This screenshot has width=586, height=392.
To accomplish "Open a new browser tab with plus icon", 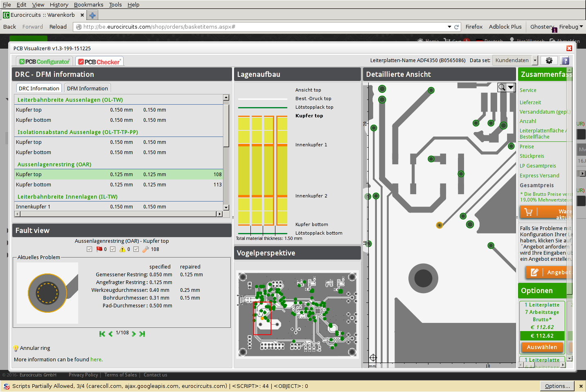I will tap(92, 15).
